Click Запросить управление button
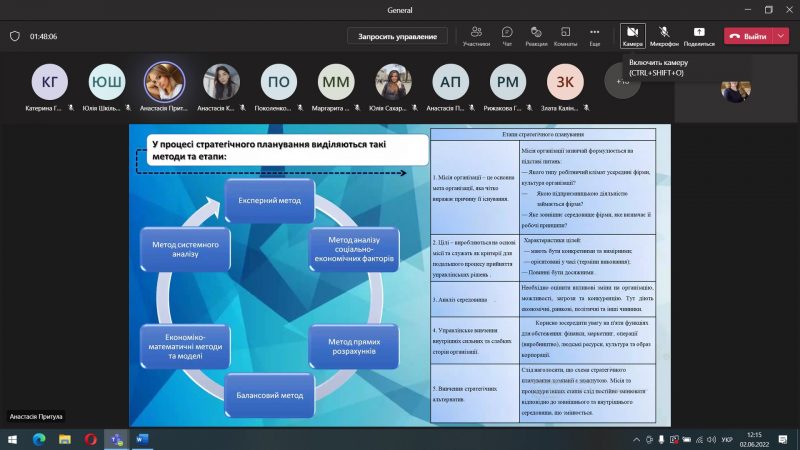The image size is (800, 450). point(398,36)
